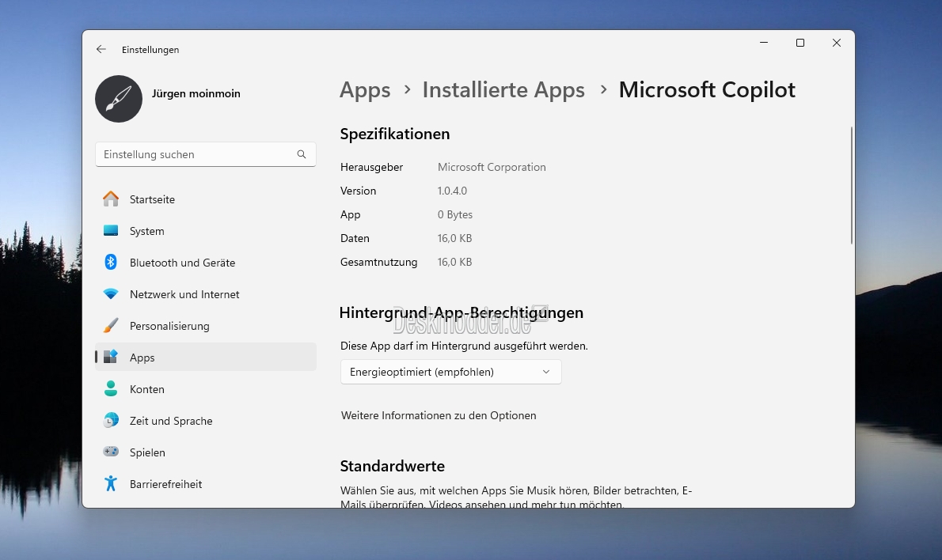The image size is (942, 560).
Task: Click the Spielen gamepad icon
Action: point(111,452)
